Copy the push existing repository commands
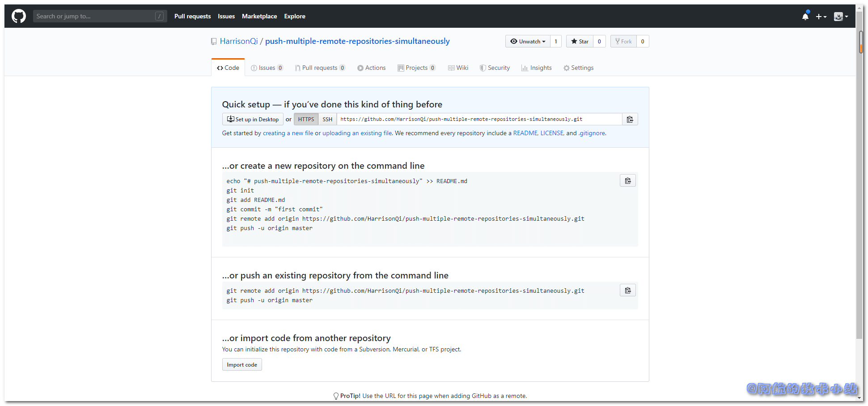 click(627, 291)
